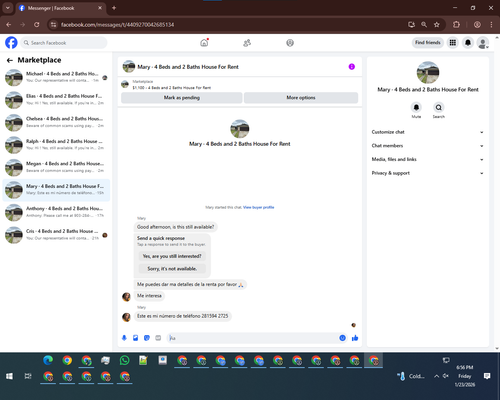This screenshot has width=500, height=400.
Task: Zoom control icon in address bar
Action: click(x=424, y=25)
